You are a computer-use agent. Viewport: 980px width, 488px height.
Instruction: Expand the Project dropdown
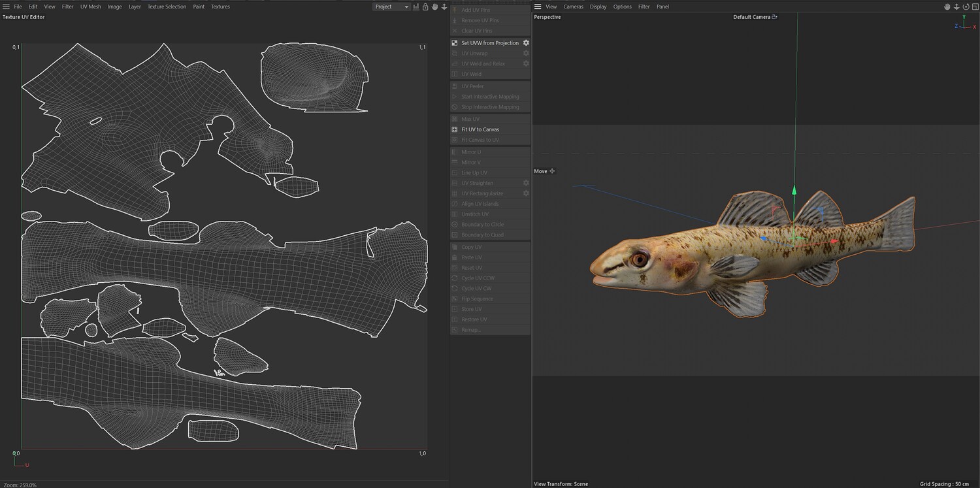click(391, 7)
